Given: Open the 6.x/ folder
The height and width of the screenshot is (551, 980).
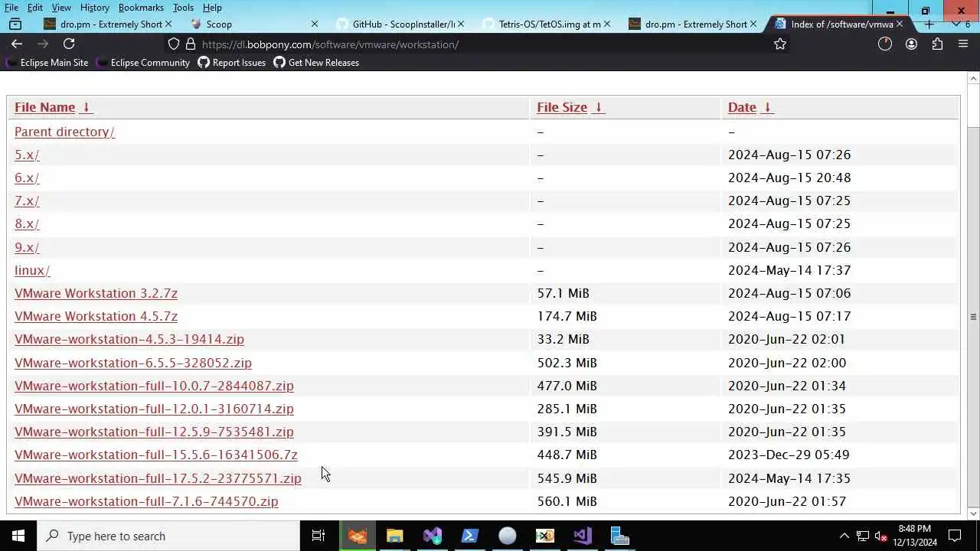Looking at the screenshot, I should tap(27, 178).
